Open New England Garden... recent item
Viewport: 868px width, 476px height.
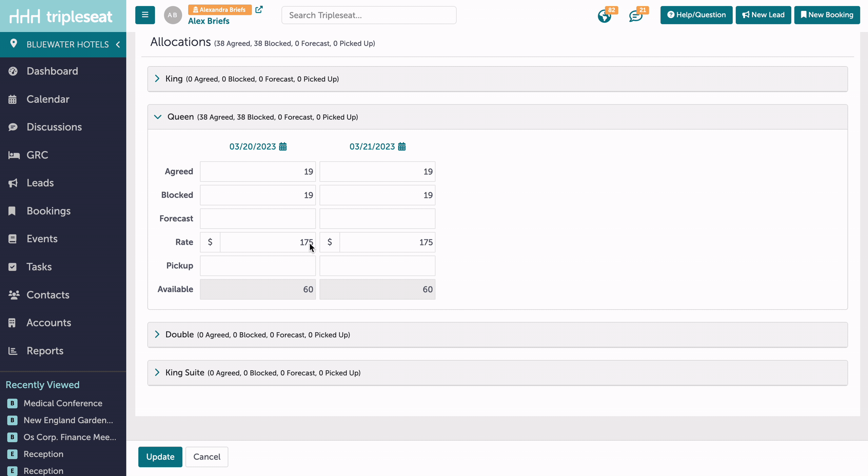coord(68,420)
